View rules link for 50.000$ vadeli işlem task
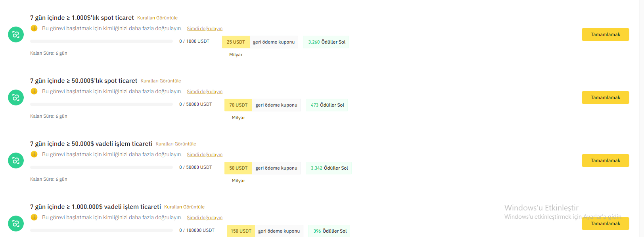644x237 pixels. pyautogui.click(x=176, y=144)
